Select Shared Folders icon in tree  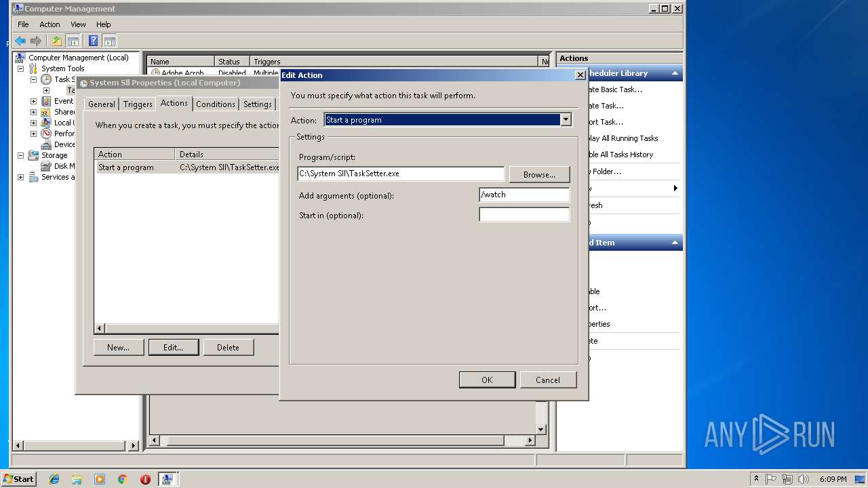[46, 112]
